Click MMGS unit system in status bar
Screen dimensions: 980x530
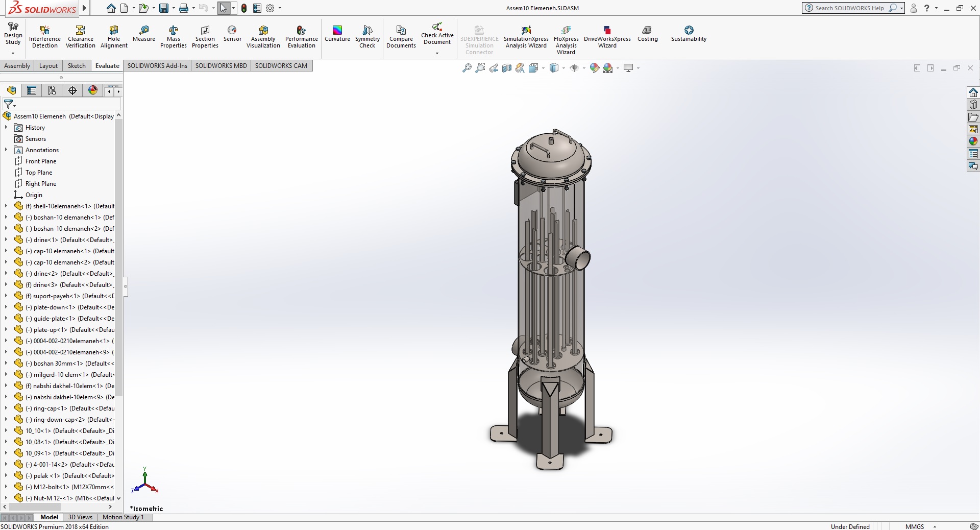[x=915, y=526]
